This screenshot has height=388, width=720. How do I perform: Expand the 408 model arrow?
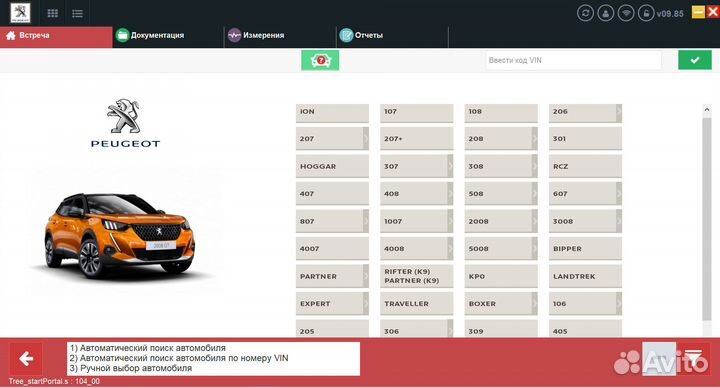pyautogui.click(x=450, y=194)
